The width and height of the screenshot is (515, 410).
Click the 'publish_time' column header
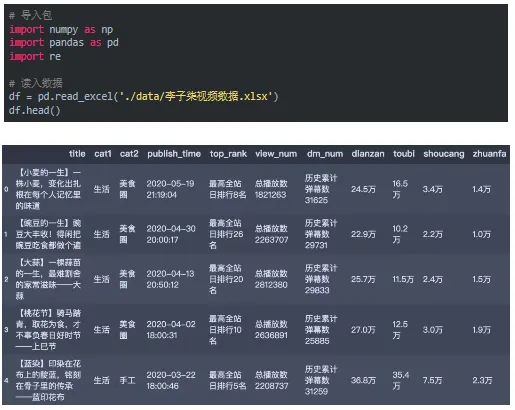coord(174,154)
